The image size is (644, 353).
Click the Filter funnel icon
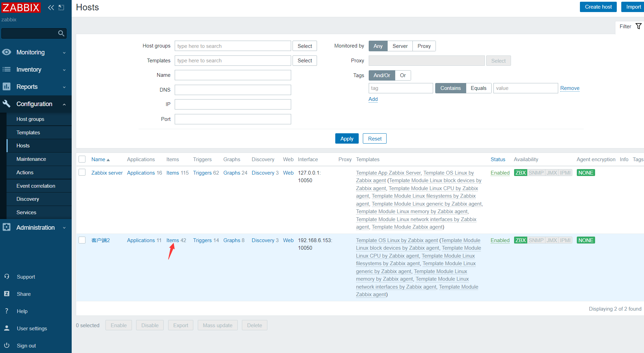(638, 26)
